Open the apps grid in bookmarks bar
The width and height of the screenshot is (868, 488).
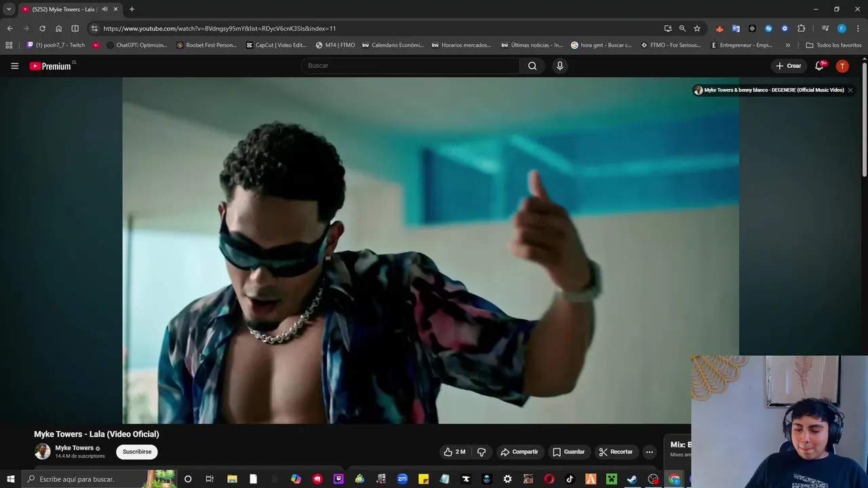(9, 45)
